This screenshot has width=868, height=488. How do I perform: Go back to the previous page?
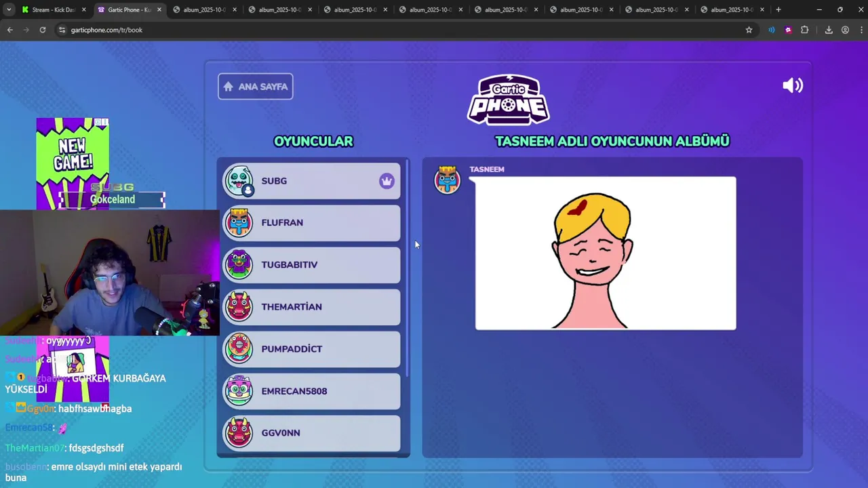pyautogui.click(x=10, y=30)
